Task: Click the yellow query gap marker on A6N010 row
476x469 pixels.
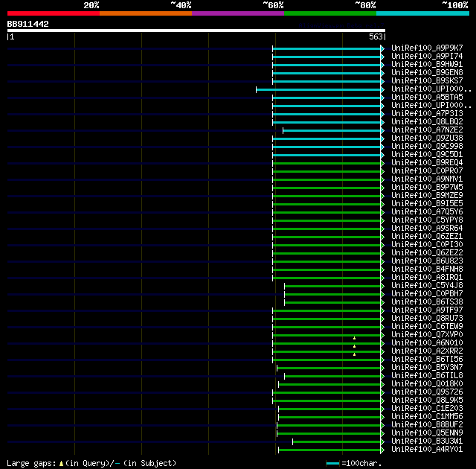Action: coord(354,346)
